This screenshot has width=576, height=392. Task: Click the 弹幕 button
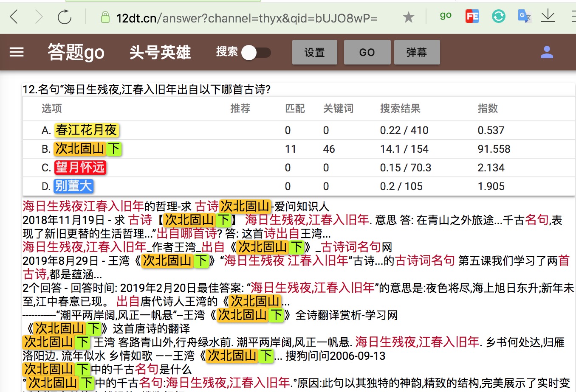(x=417, y=52)
